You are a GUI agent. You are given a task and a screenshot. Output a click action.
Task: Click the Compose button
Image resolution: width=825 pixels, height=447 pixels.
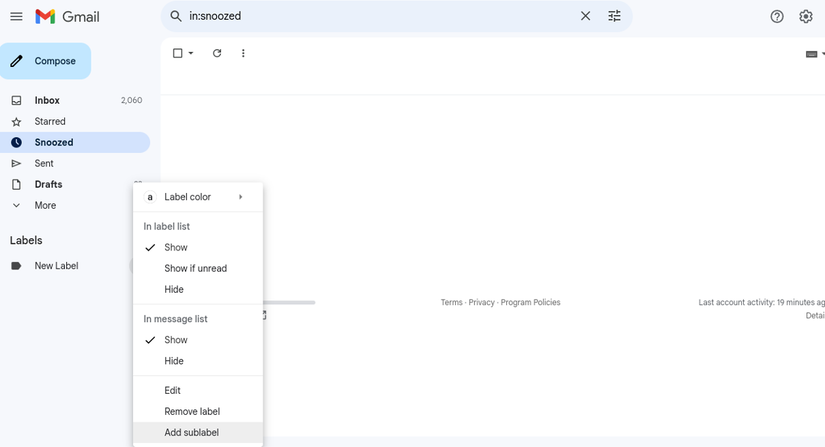46,61
